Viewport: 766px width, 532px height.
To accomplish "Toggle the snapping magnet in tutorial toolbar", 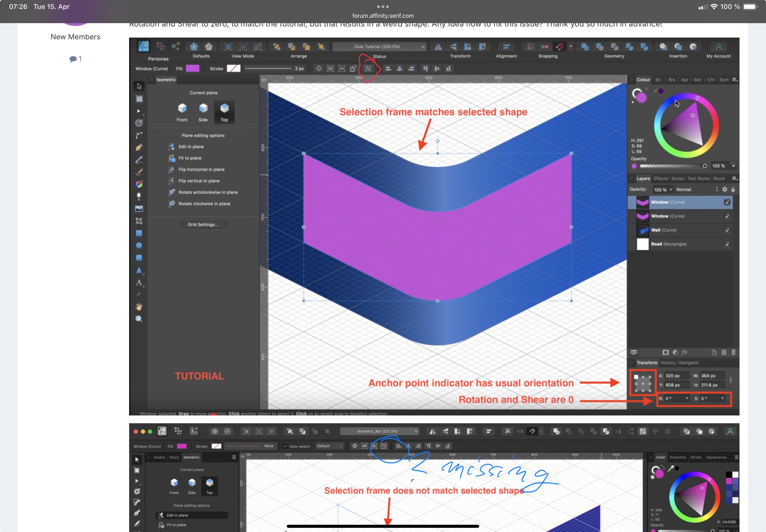I will (559, 47).
